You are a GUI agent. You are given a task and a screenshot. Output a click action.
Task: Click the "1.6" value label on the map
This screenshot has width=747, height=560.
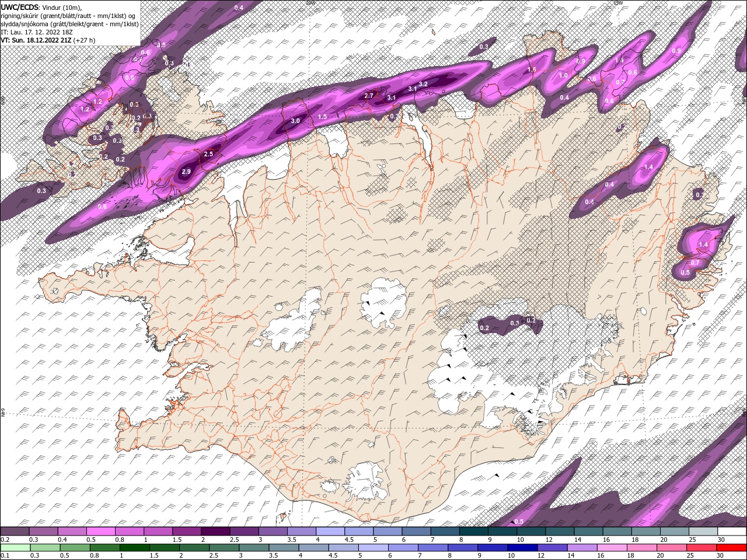coord(532,69)
